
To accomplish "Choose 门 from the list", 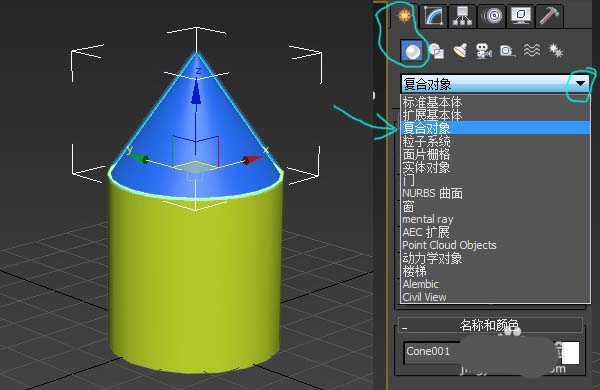I will tap(495, 180).
